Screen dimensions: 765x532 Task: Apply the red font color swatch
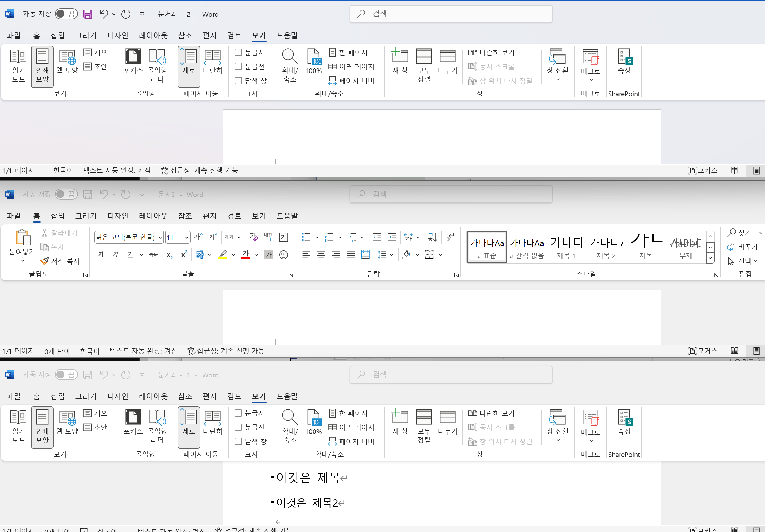tap(245, 255)
